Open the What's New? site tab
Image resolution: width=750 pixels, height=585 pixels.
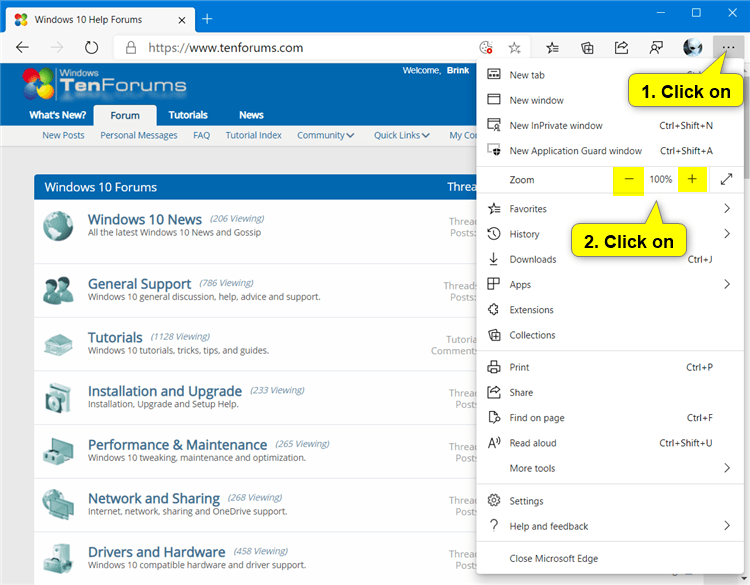tap(57, 115)
